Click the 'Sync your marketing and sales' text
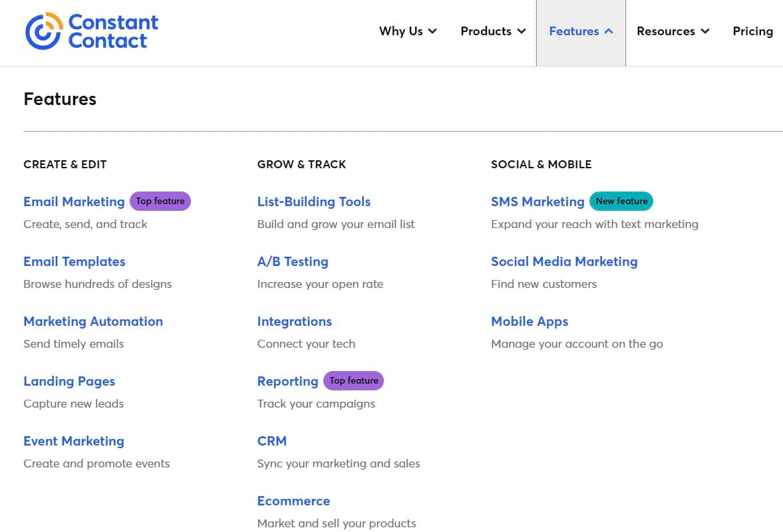The height and width of the screenshot is (532, 783). (339, 464)
